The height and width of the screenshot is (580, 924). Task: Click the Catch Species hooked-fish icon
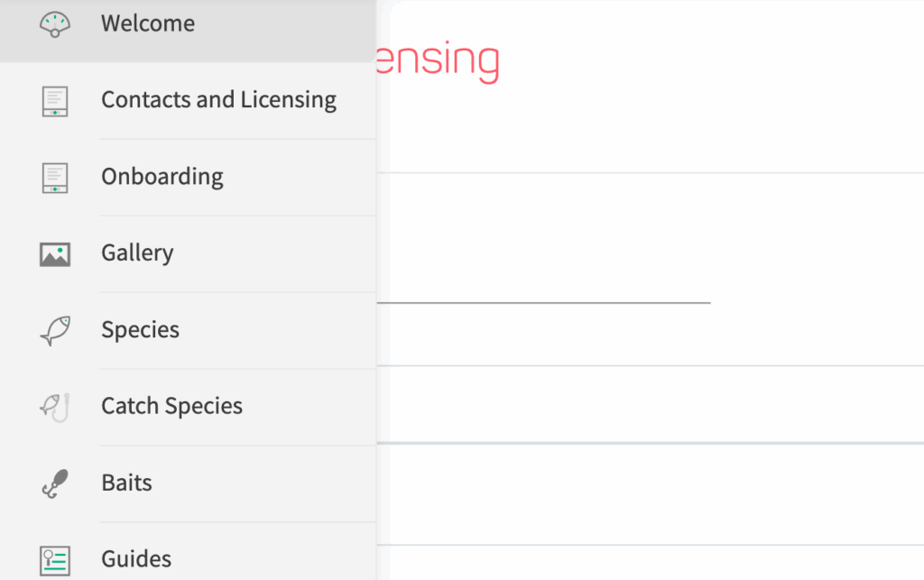click(55, 407)
